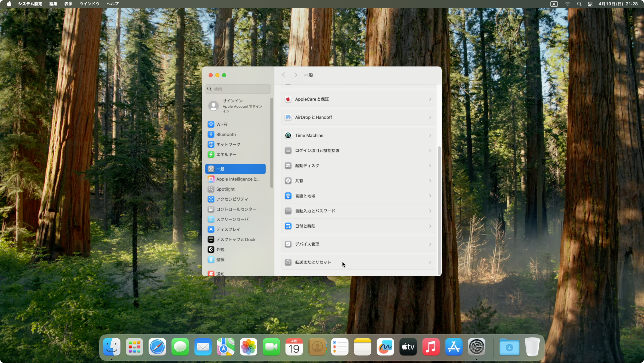Screen dimensions: 644x363
Task: Click the Time Machine icon
Action: [x=288, y=135]
